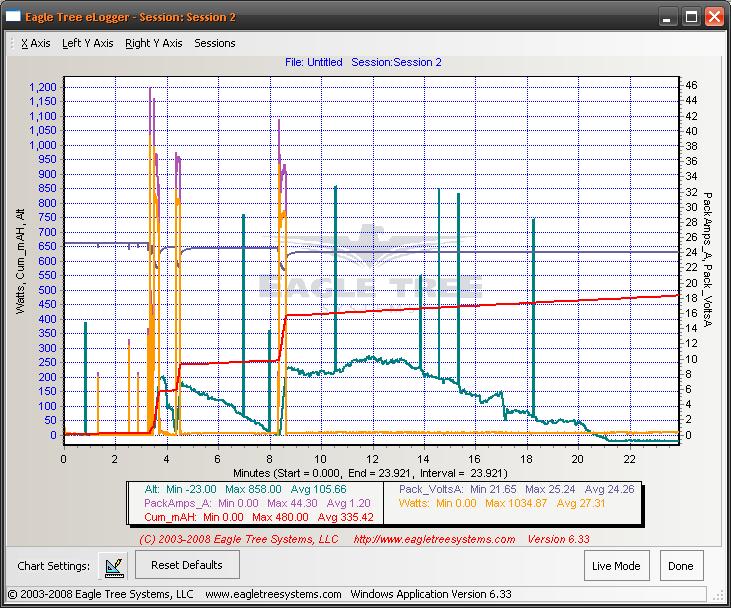
Task: Open the Right Y Axis menu
Action: tap(154, 43)
